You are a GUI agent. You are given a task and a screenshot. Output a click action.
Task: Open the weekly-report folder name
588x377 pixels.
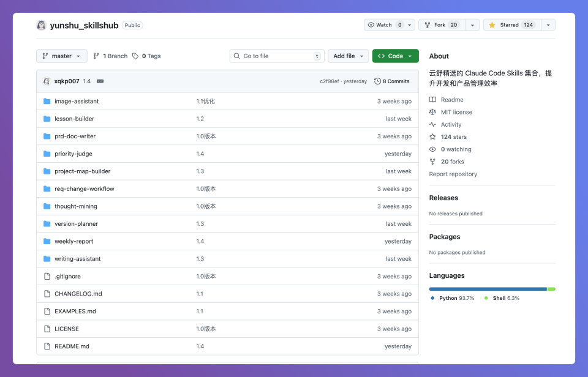(x=74, y=241)
